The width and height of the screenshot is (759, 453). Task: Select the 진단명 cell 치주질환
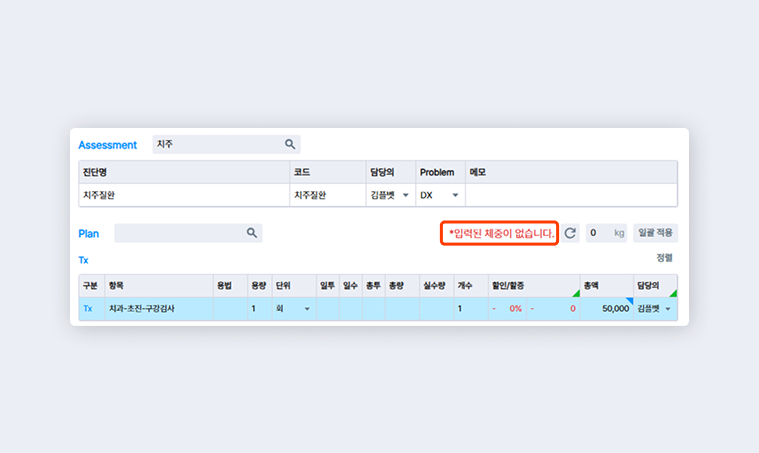click(x=184, y=195)
